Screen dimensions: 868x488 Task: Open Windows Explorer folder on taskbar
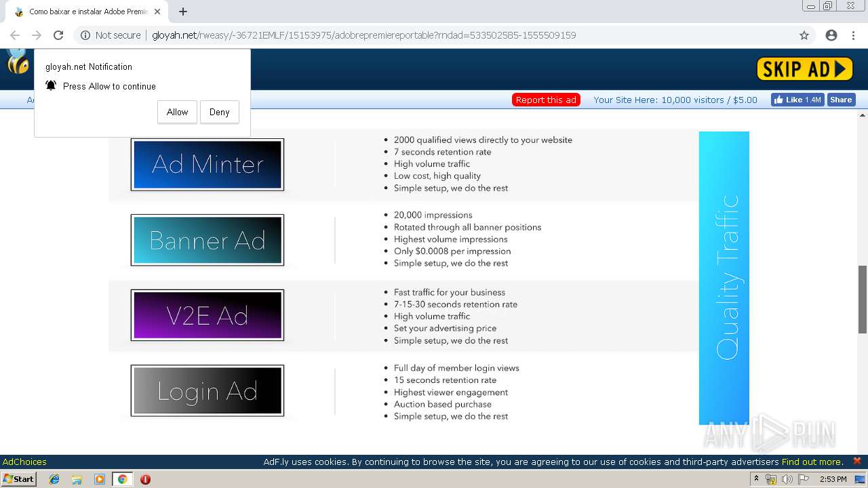77,479
